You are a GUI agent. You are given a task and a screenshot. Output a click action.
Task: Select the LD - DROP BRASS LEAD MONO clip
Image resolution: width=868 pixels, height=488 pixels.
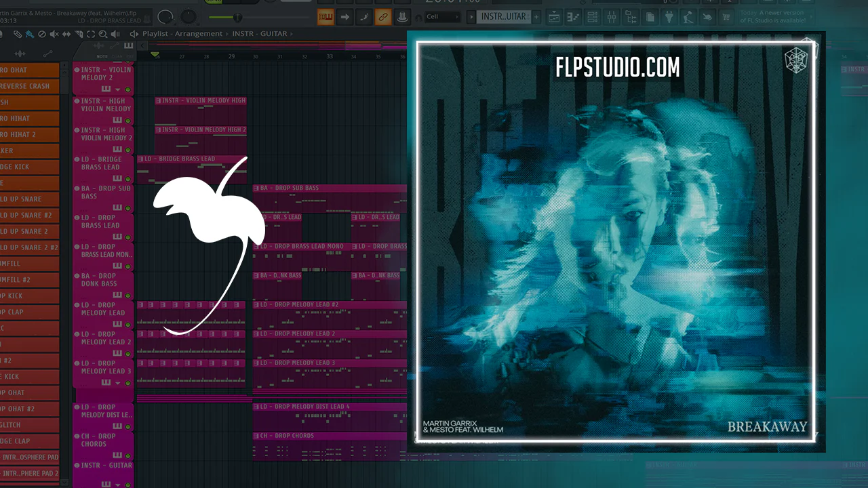click(x=302, y=257)
